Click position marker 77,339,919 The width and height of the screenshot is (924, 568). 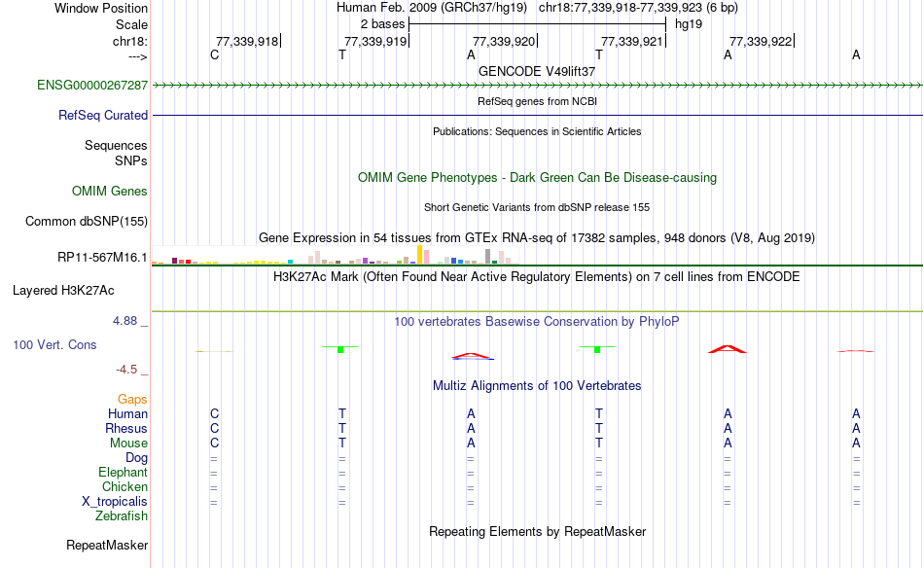pyautogui.click(x=376, y=41)
